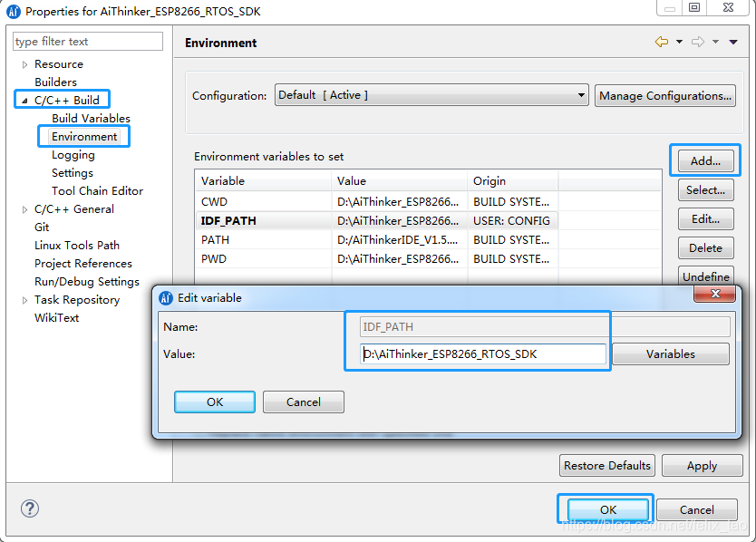Click the type filter text field
The width and height of the screenshot is (756, 542).
[88, 41]
